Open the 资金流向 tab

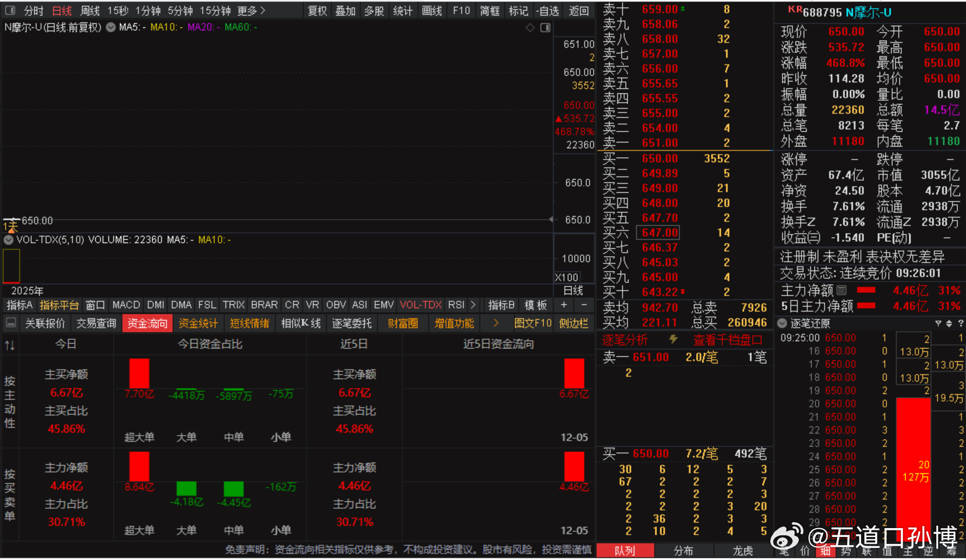coord(147,323)
